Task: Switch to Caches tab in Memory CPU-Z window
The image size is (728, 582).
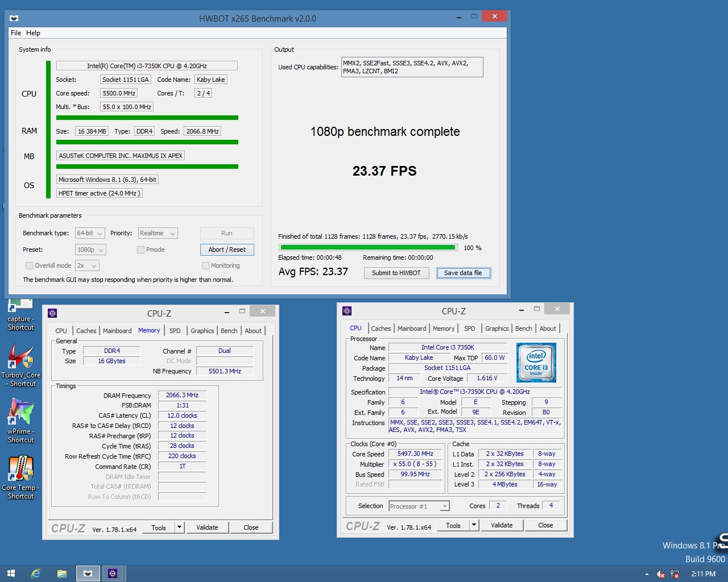Action: pyautogui.click(x=86, y=331)
